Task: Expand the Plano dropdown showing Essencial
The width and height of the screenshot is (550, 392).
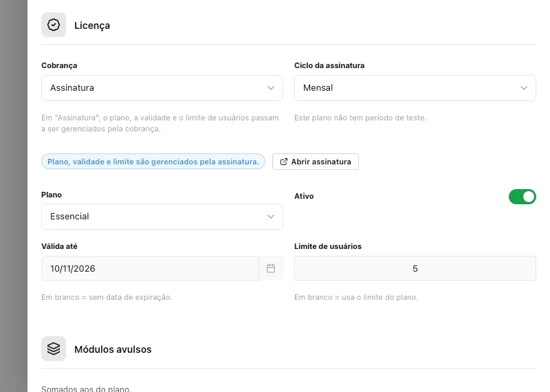Action: pos(162,217)
